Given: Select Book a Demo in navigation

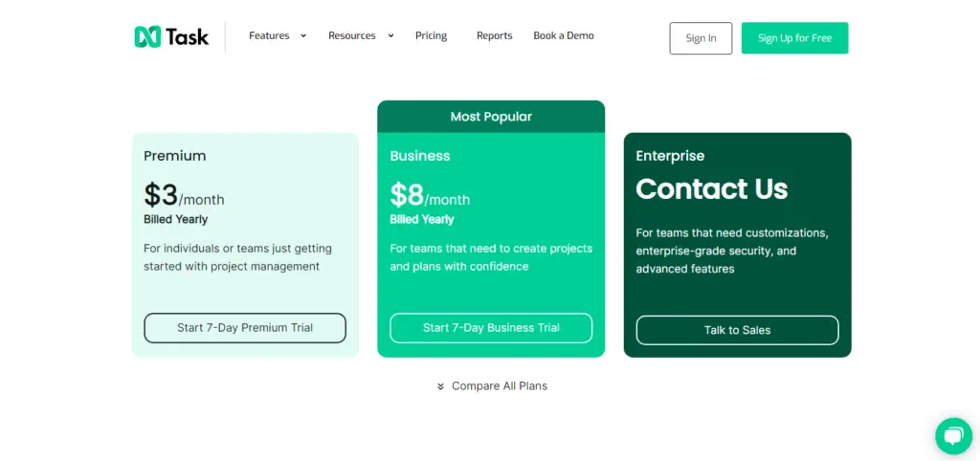Looking at the screenshot, I should click(x=564, y=35).
